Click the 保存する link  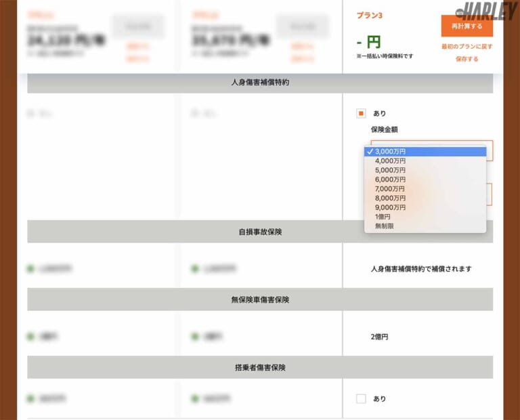pos(467,59)
